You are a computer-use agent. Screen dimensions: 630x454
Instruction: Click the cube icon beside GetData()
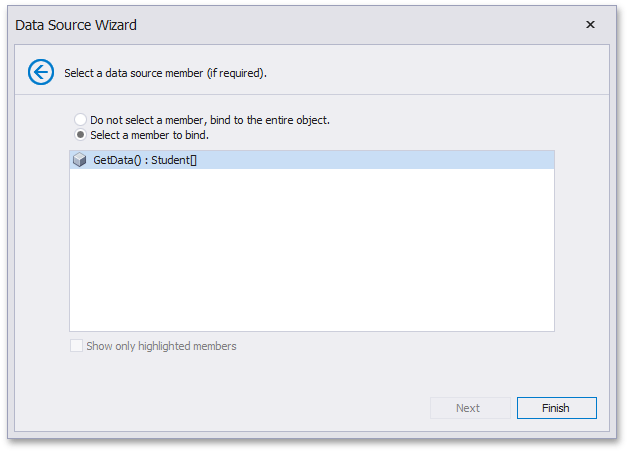coord(80,160)
